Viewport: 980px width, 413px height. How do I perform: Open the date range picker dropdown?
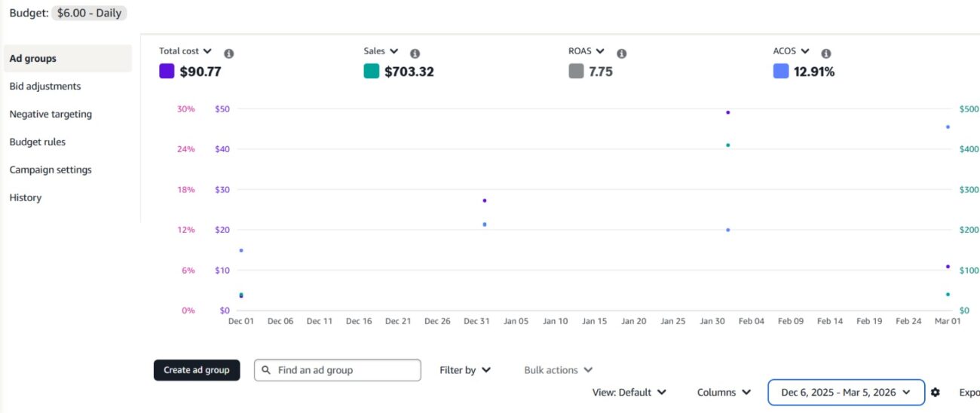(x=846, y=392)
